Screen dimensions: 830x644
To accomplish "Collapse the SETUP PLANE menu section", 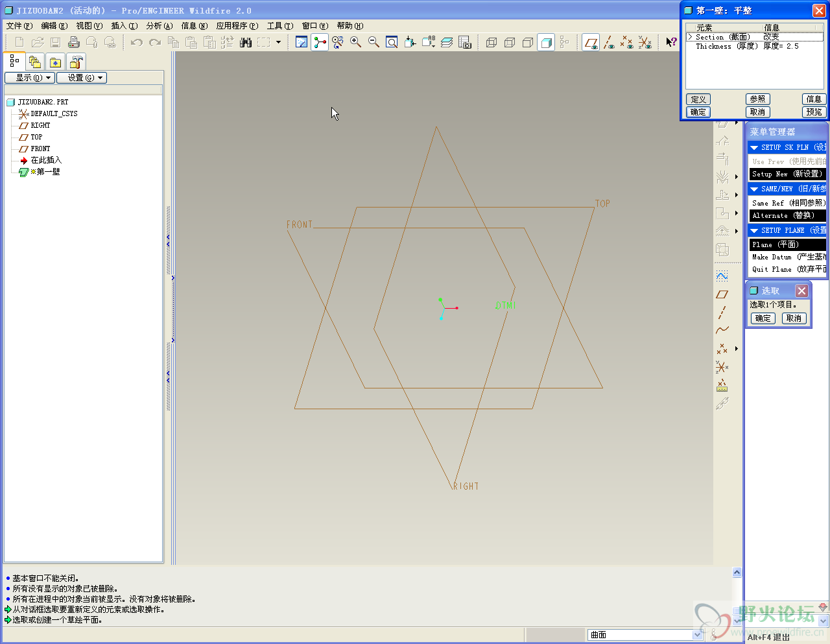I will pyautogui.click(x=754, y=231).
